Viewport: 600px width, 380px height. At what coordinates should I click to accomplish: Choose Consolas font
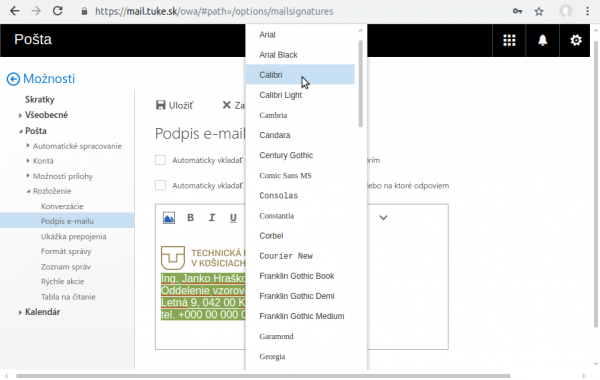coord(300,196)
